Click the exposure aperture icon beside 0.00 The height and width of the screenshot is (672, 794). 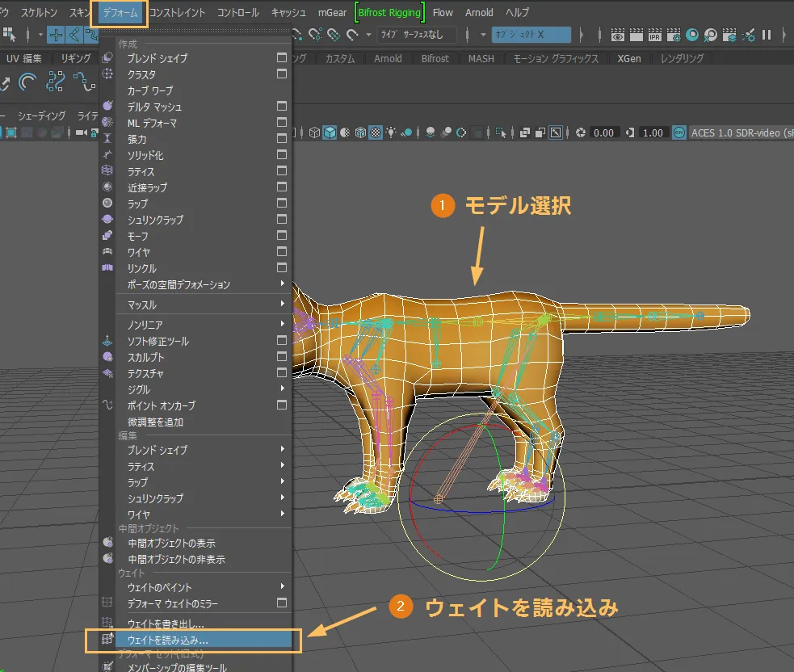click(x=580, y=132)
